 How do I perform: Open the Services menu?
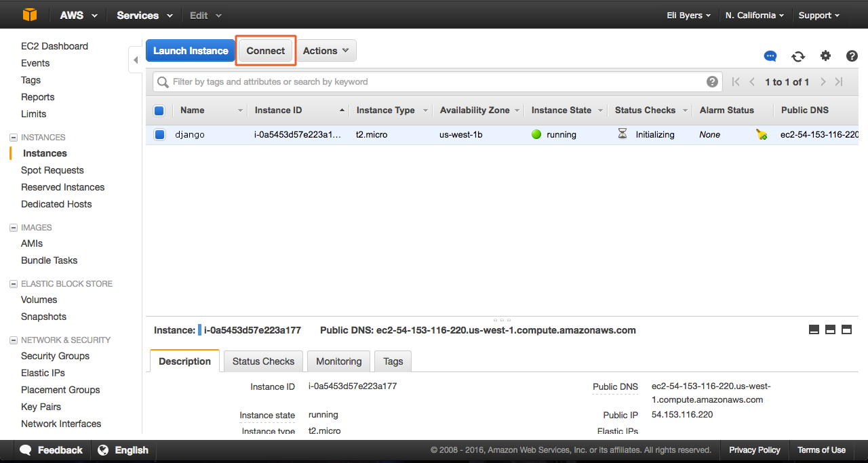pyautogui.click(x=144, y=14)
